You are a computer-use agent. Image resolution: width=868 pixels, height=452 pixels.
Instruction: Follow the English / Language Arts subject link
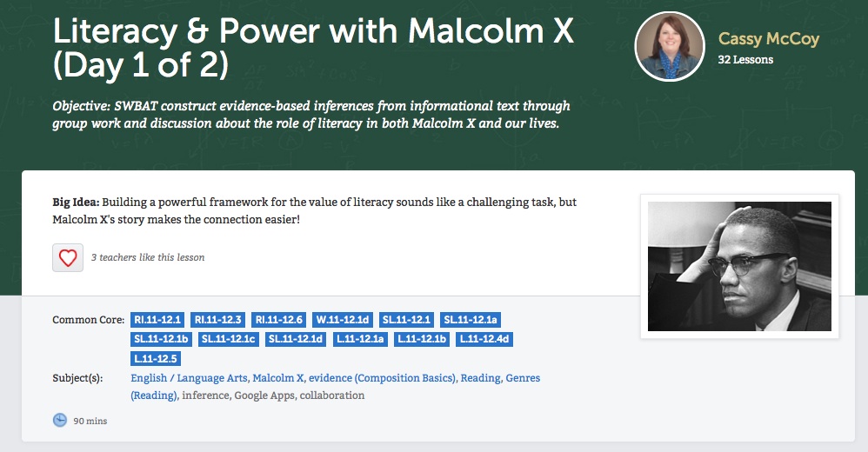point(190,378)
